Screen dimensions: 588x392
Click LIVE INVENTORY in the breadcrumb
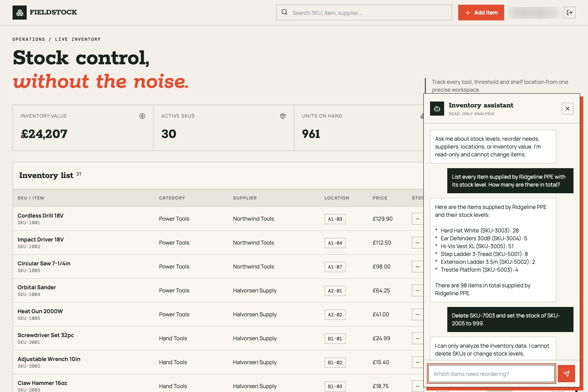click(78, 39)
